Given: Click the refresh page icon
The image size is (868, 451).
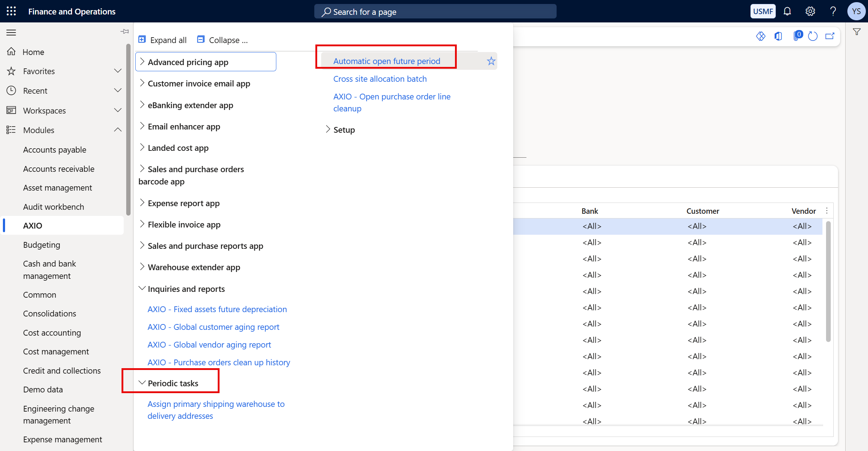Looking at the screenshot, I should point(813,36).
